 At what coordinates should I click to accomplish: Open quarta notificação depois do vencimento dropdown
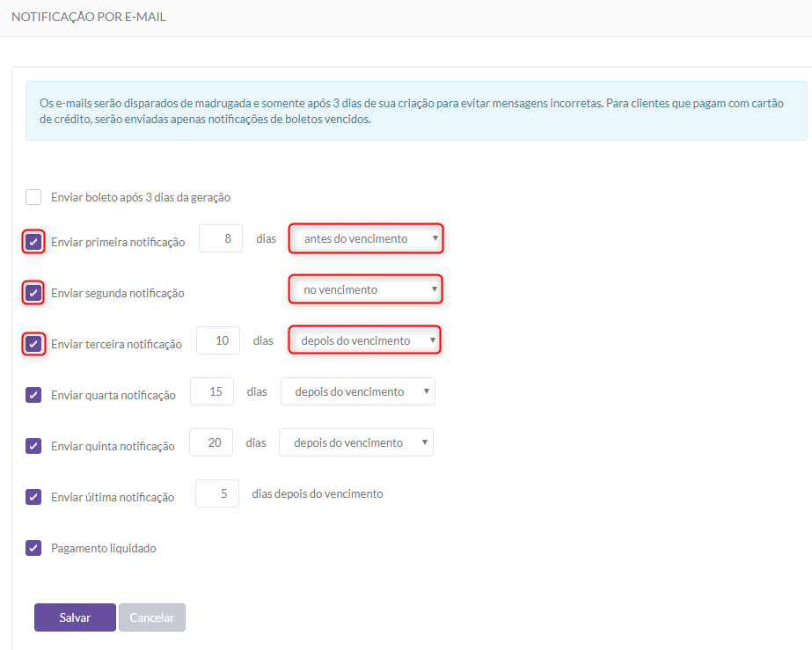click(x=358, y=391)
